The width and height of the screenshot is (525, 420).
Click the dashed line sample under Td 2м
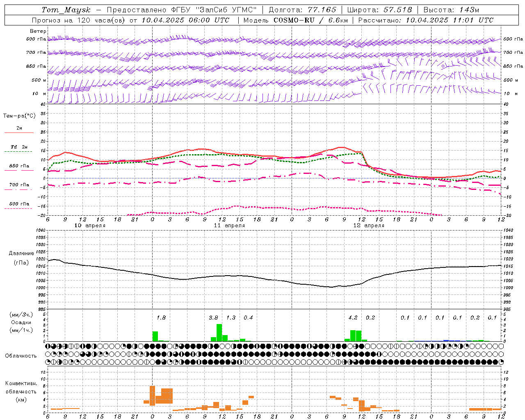[18, 152]
